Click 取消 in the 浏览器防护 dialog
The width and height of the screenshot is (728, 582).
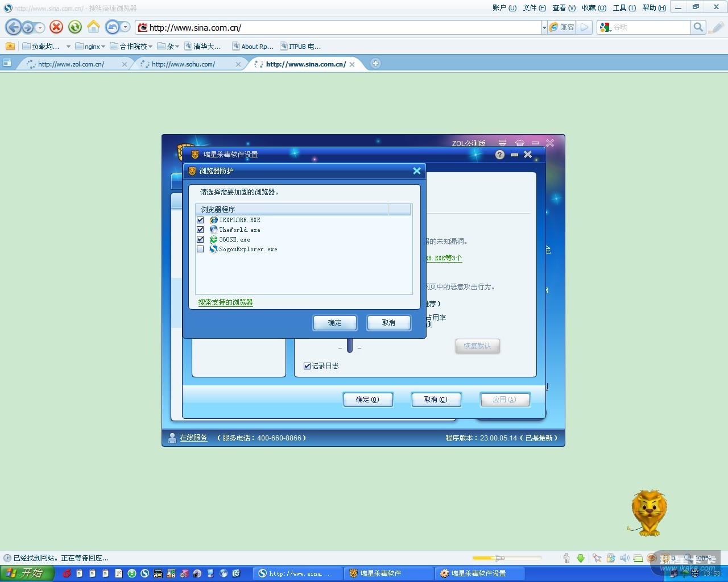pos(388,323)
